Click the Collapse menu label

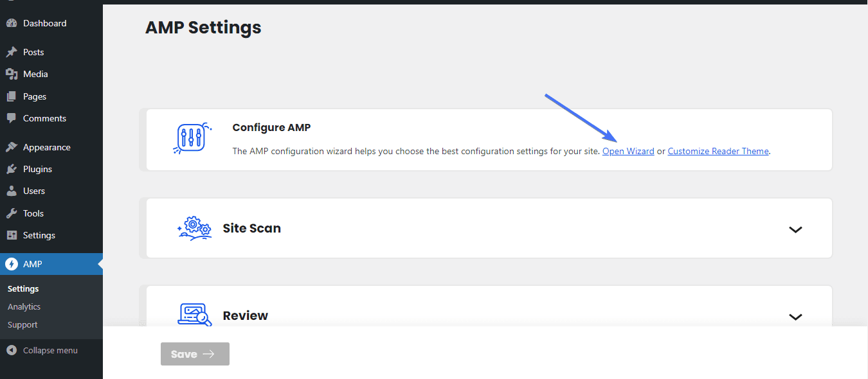pos(50,351)
